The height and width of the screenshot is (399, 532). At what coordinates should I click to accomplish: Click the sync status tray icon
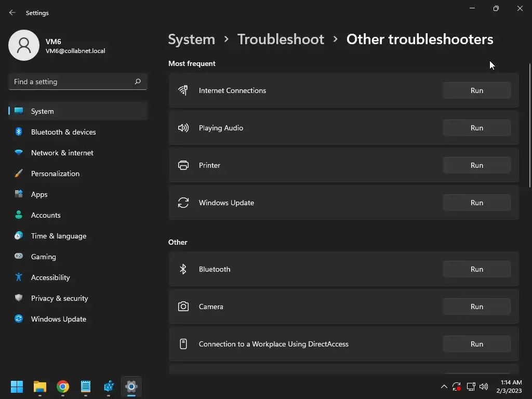(x=457, y=387)
